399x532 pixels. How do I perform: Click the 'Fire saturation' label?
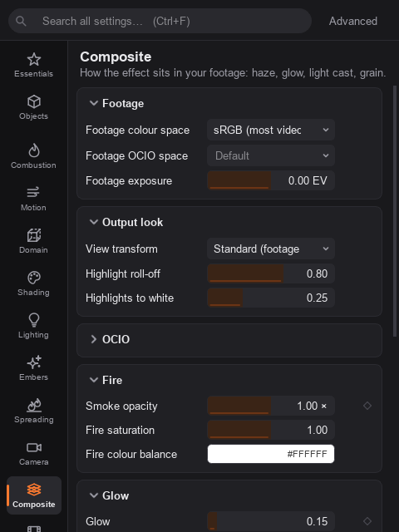coord(120,431)
